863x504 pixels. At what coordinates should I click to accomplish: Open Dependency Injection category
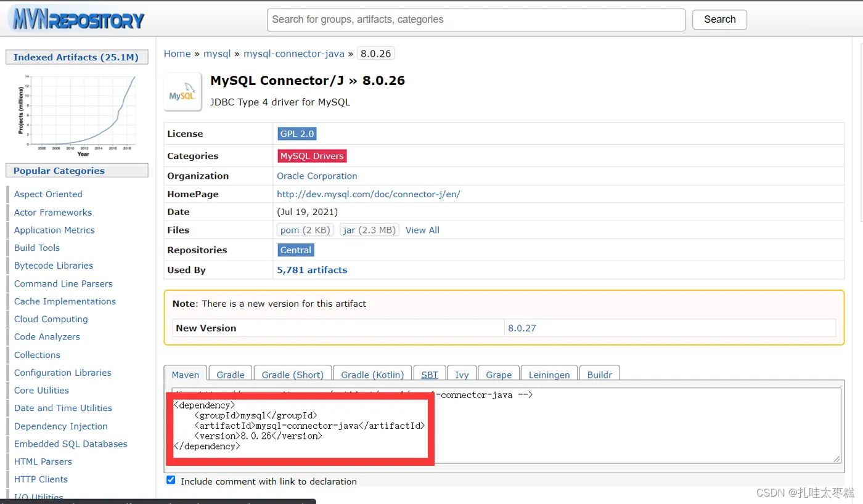click(61, 426)
